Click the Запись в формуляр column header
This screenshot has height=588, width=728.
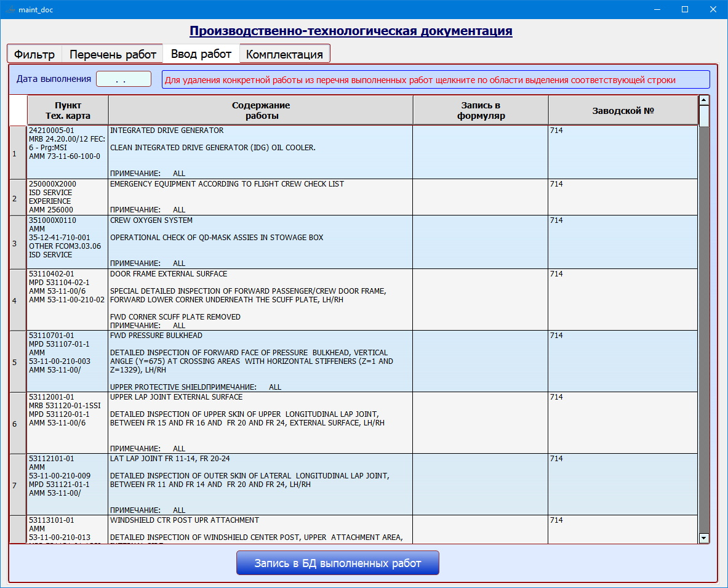click(481, 111)
